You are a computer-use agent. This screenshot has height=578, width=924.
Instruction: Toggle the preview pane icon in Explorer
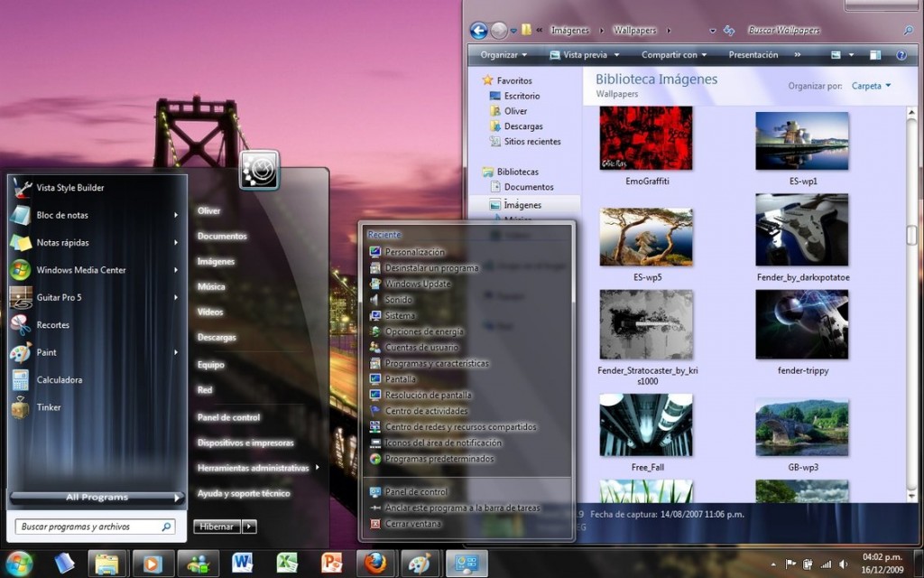pos(875,55)
